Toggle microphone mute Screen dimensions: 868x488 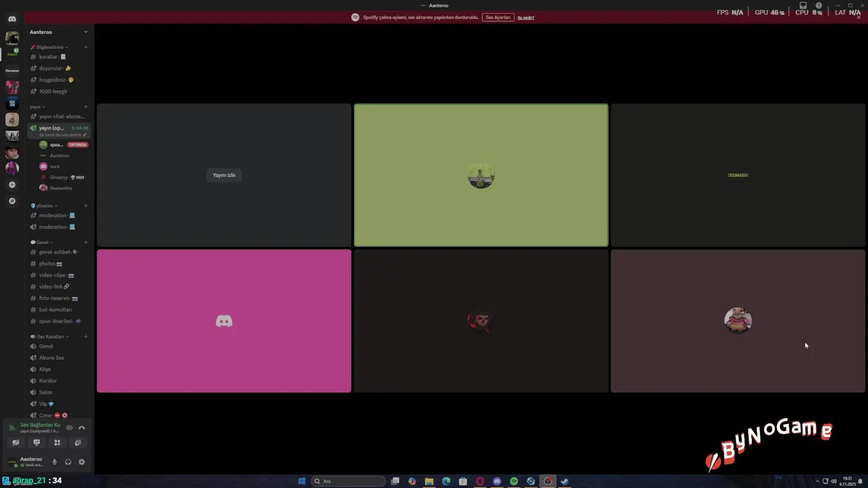point(55,462)
